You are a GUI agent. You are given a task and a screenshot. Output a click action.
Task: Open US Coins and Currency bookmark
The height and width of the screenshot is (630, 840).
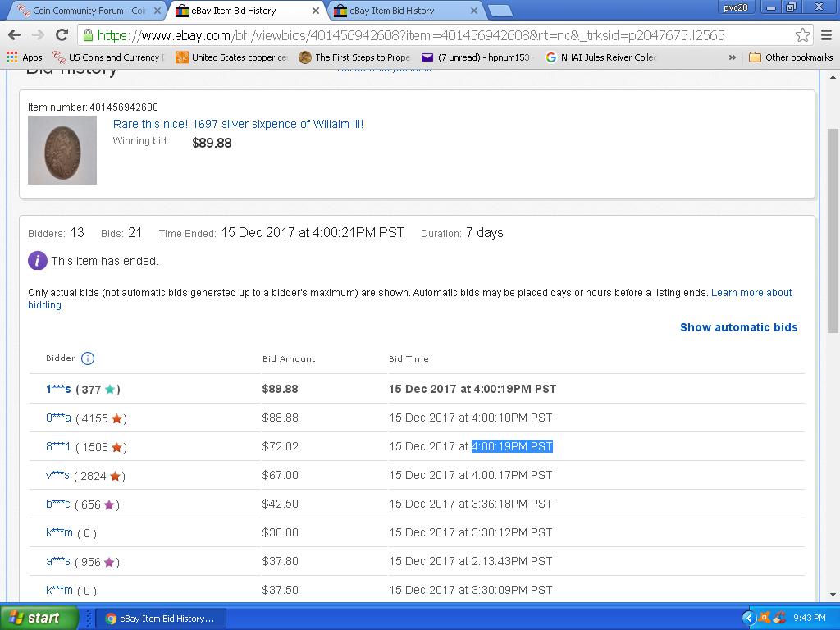click(107, 57)
